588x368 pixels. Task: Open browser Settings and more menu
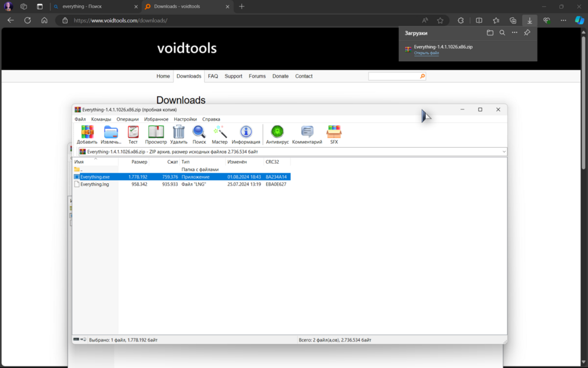click(x=563, y=20)
